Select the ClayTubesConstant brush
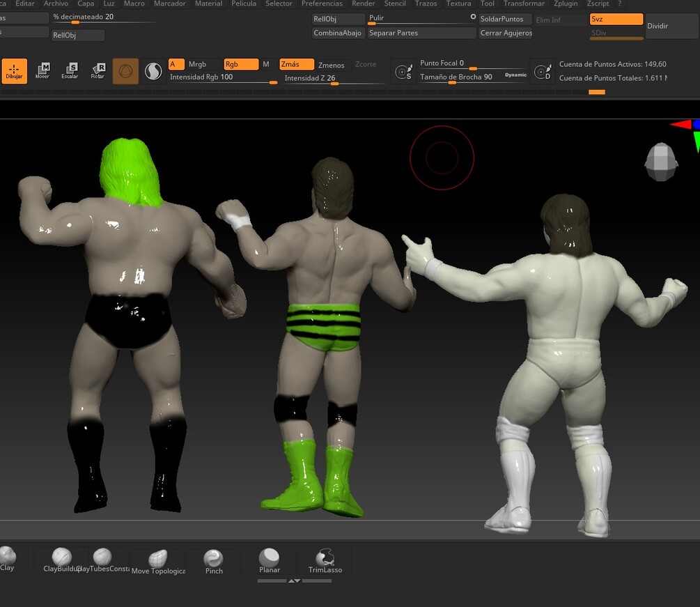700x607 pixels. point(102,560)
